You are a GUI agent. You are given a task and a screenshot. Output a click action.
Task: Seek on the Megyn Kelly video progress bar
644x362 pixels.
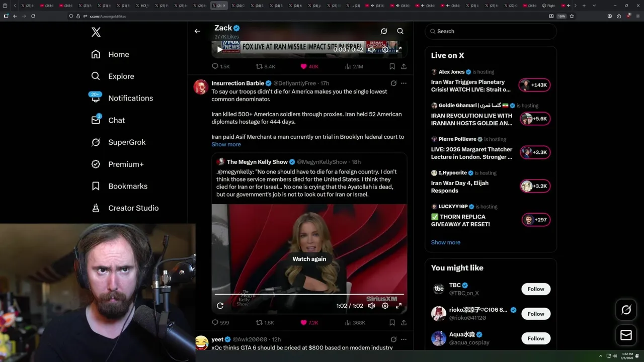(309, 294)
